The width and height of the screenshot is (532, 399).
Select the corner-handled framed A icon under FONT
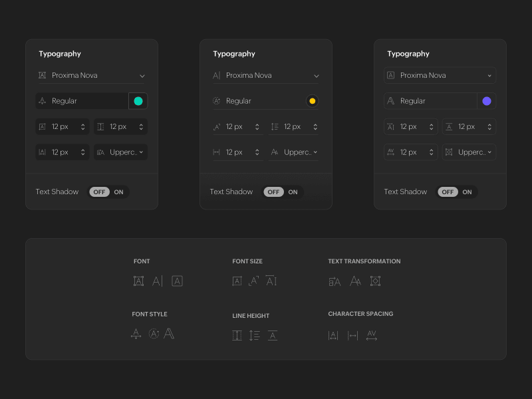tap(138, 281)
